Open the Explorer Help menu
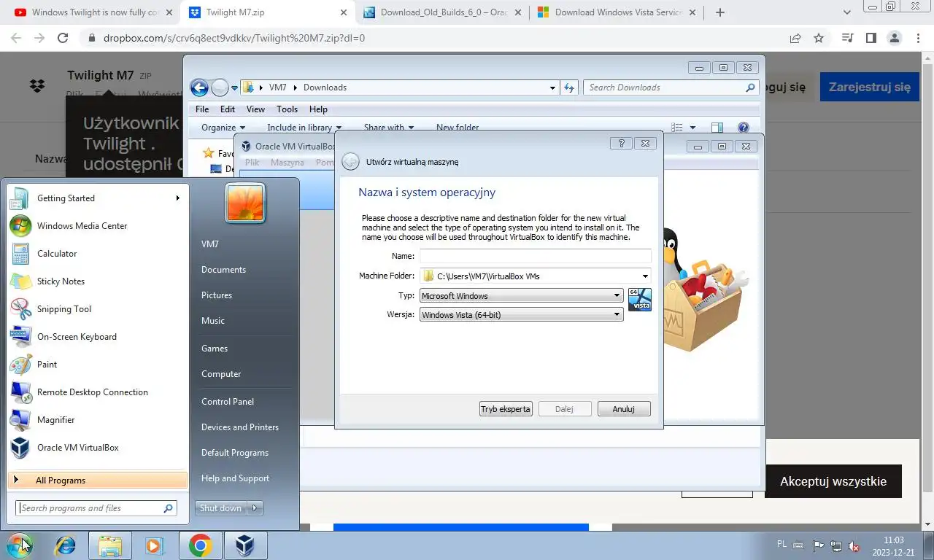 318,109
